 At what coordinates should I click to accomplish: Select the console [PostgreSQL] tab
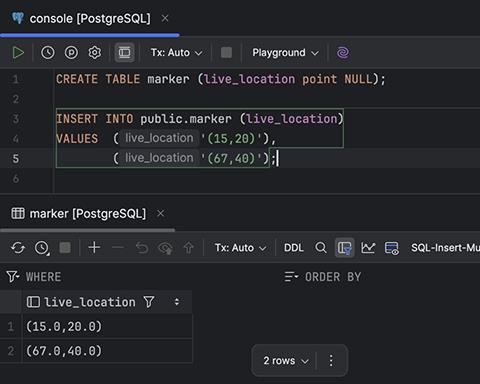(90, 19)
